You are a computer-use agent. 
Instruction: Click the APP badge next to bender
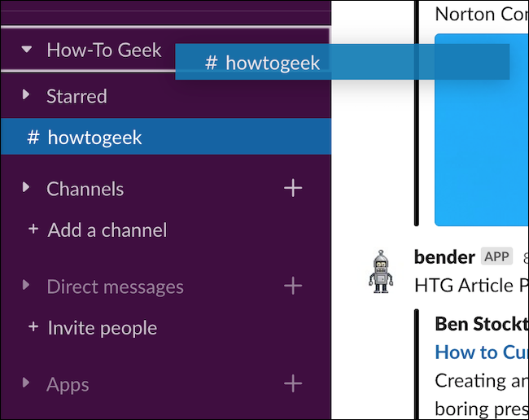[x=496, y=257]
